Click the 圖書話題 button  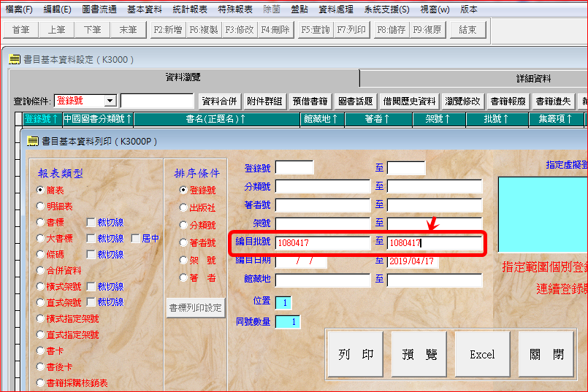pos(356,101)
